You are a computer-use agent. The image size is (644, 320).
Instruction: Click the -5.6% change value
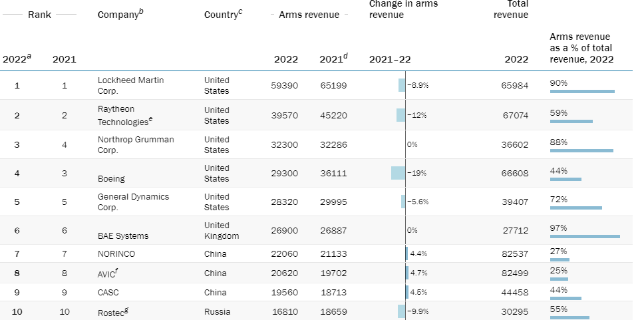[418, 202]
